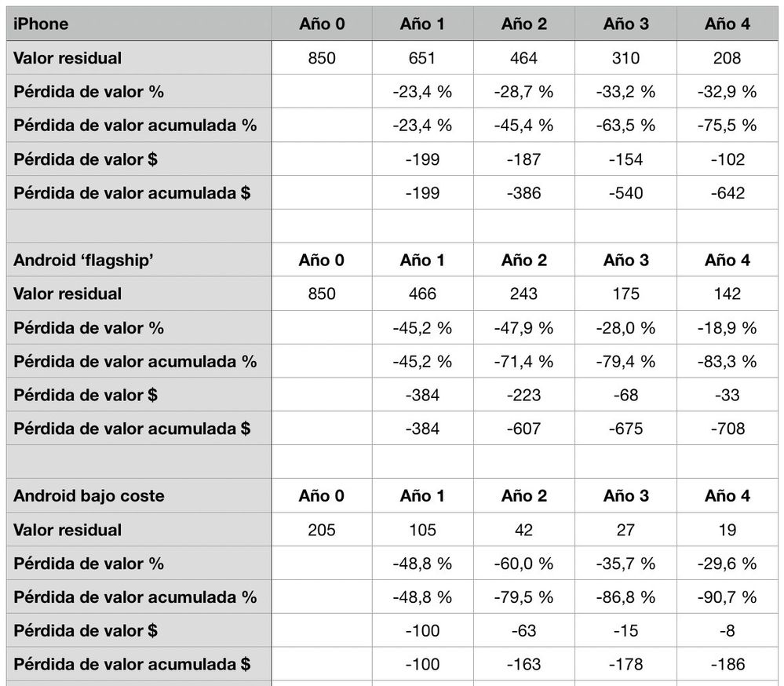Viewport: 784px width, 686px height.
Task: Select the flagship -47,9 % loss cell
Action: [523, 328]
